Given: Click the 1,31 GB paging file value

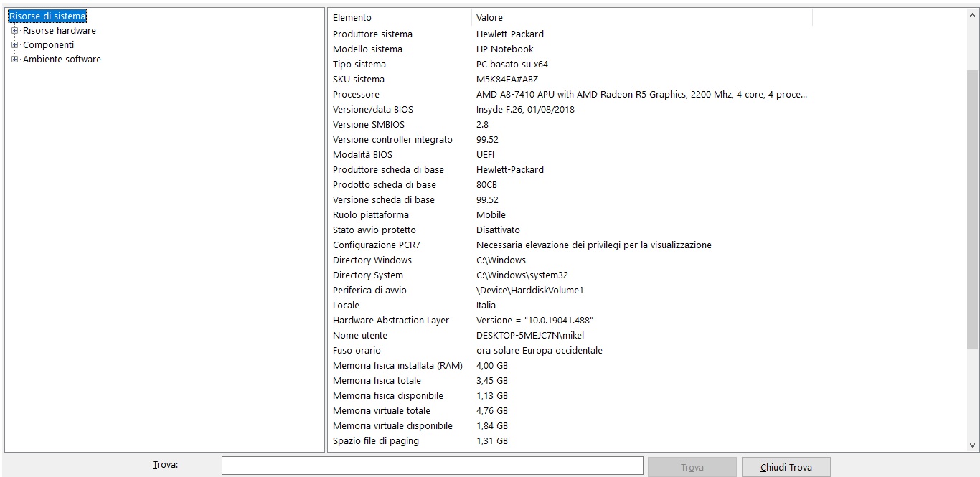Looking at the screenshot, I should [x=492, y=440].
